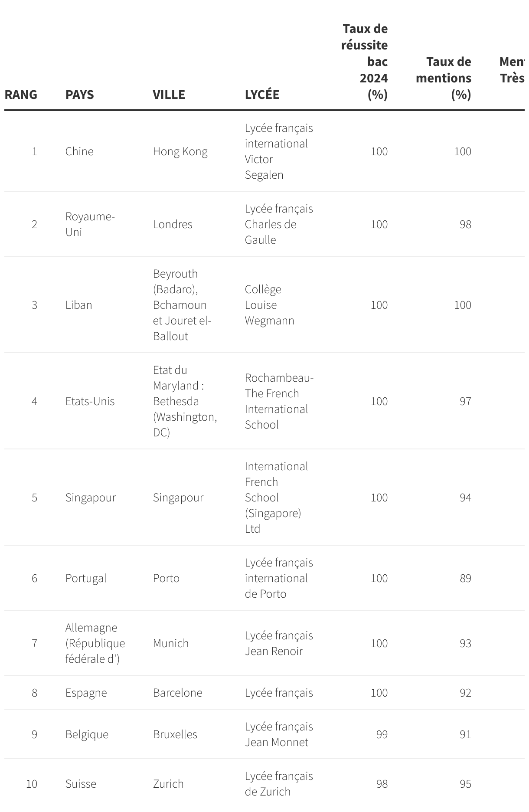Viewport: 529px width, 812px height.
Task: Sort table by VILLE header
Action: pyautogui.click(x=169, y=95)
